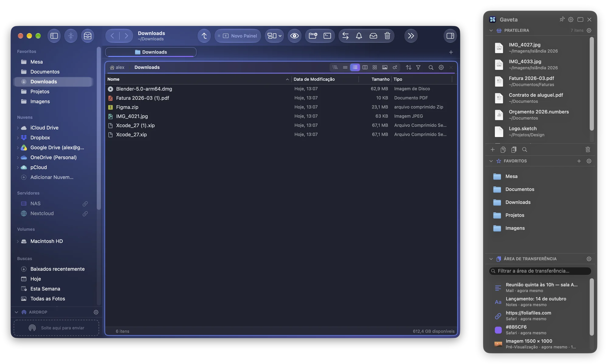Click the trash toolbar icon
Screen dimensions: 608x364
pyautogui.click(x=387, y=36)
